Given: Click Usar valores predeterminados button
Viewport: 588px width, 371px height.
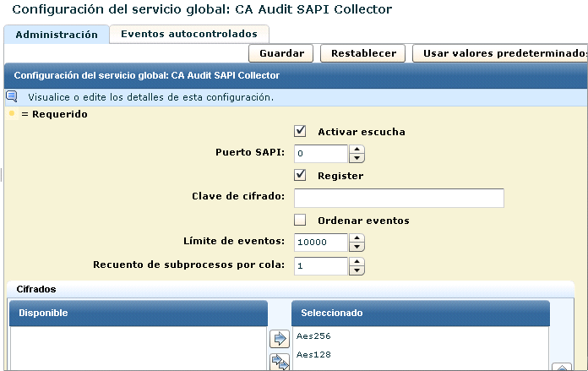Looking at the screenshot, I should point(503,53).
